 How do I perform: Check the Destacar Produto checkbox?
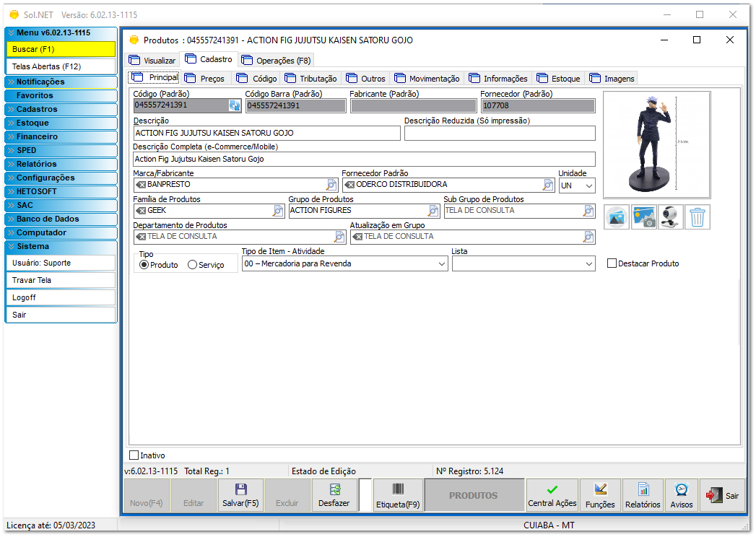612,263
